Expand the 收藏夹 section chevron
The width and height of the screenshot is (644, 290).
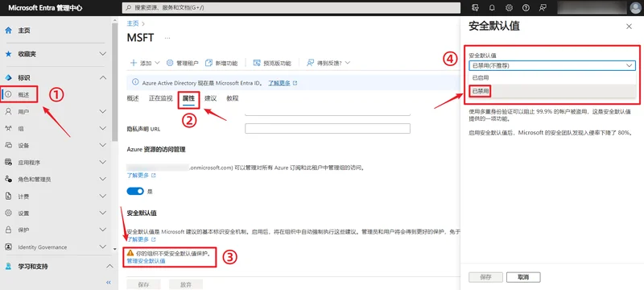(103, 54)
